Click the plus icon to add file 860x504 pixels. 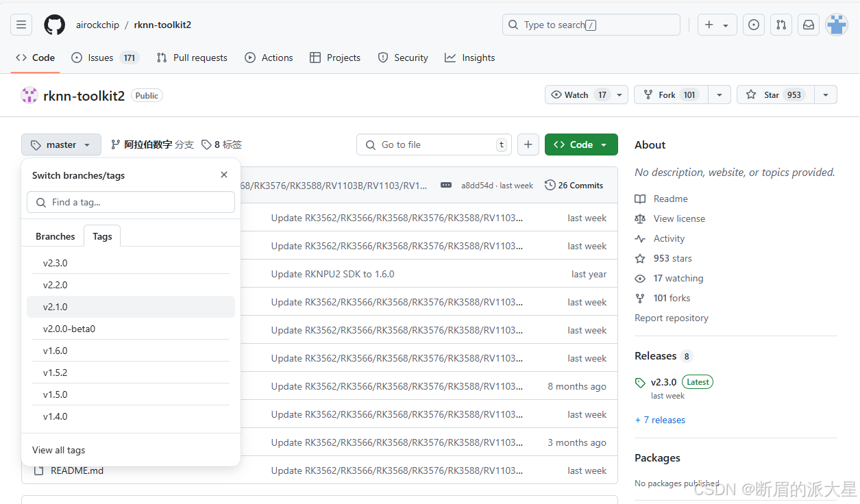point(528,144)
